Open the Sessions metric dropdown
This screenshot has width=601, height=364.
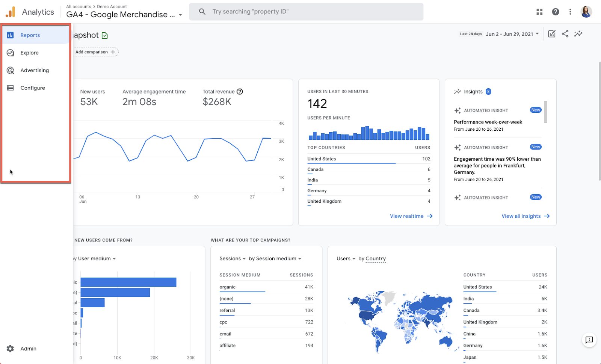pos(233,259)
